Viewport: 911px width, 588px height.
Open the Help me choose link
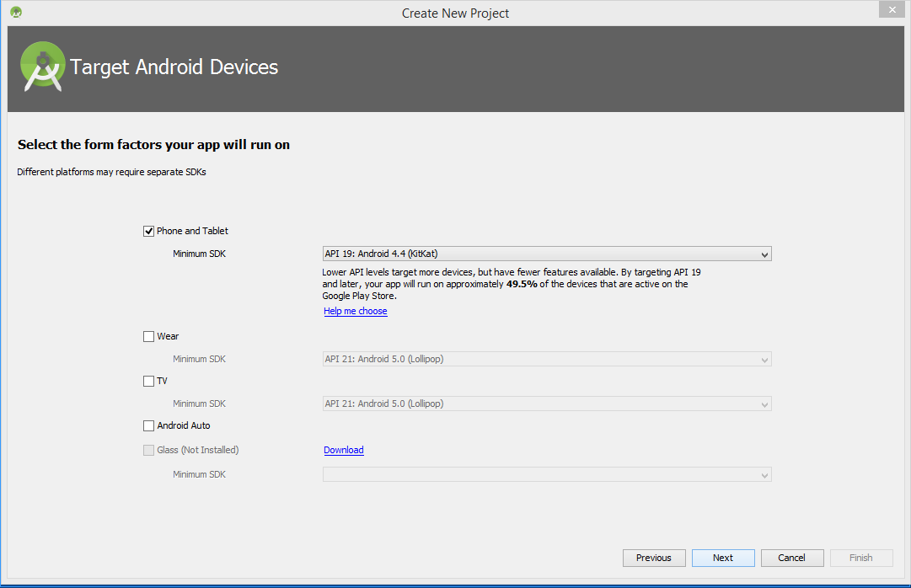356,311
